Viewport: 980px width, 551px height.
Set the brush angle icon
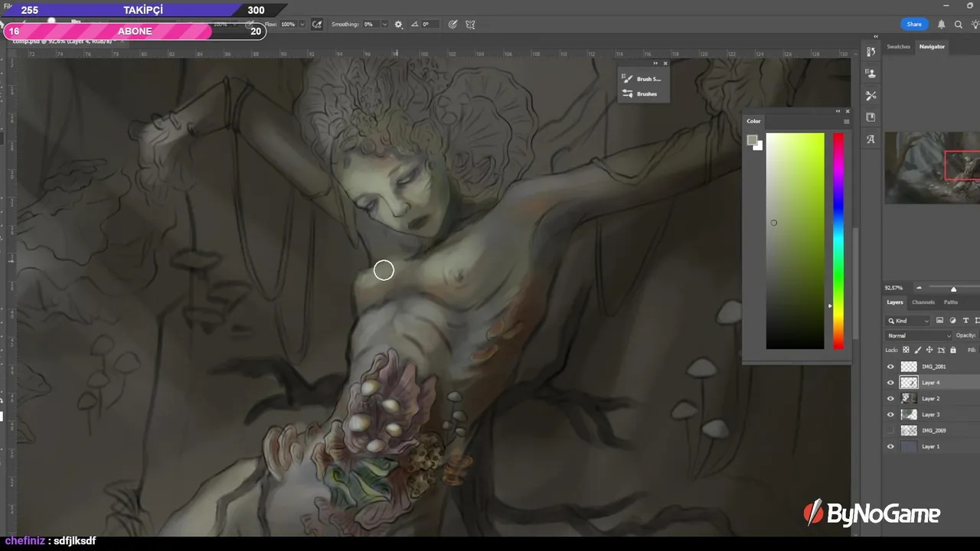[414, 24]
